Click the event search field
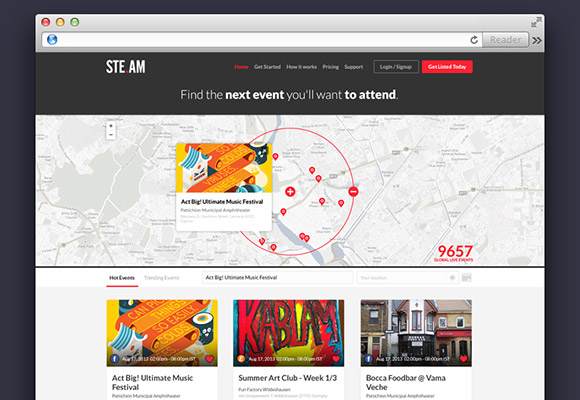Viewport: 580px width, 400px height. [277, 278]
